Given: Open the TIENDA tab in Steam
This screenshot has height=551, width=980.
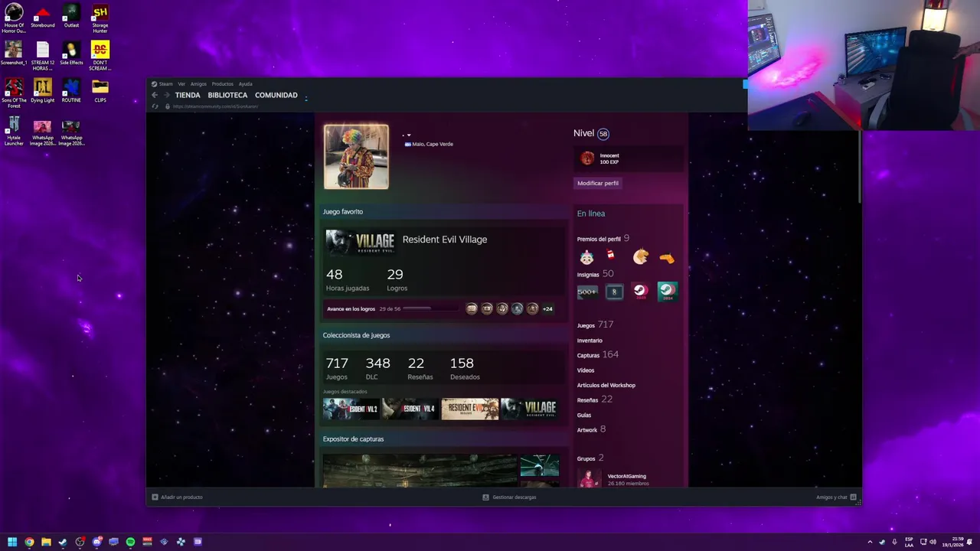Looking at the screenshot, I should (x=188, y=95).
